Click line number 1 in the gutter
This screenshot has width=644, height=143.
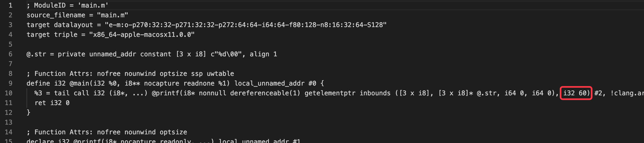10,5
